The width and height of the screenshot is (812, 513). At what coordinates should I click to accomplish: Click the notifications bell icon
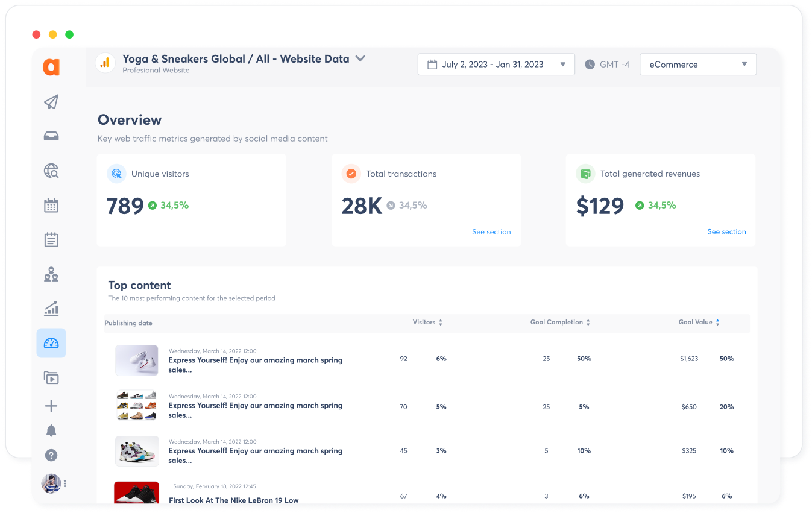click(x=51, y=430)
